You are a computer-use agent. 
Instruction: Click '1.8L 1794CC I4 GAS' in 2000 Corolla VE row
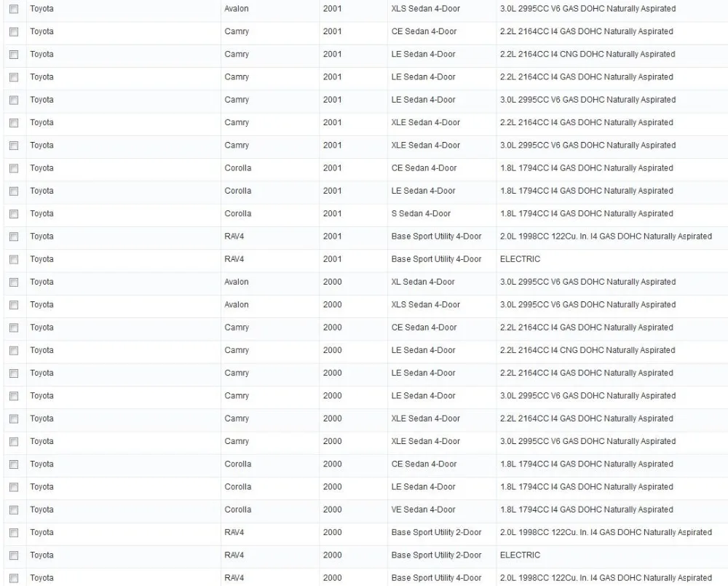tap(586, 510)
